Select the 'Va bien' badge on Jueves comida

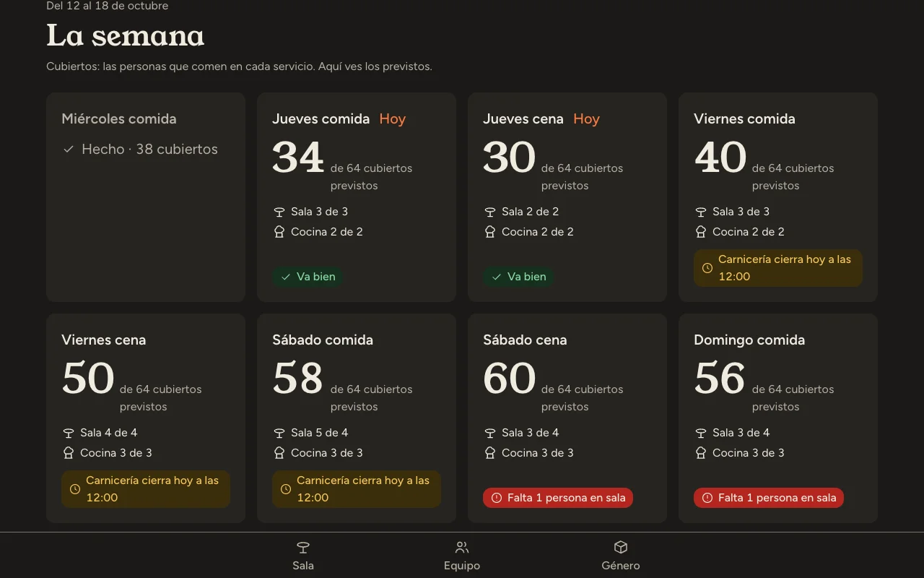308,277
